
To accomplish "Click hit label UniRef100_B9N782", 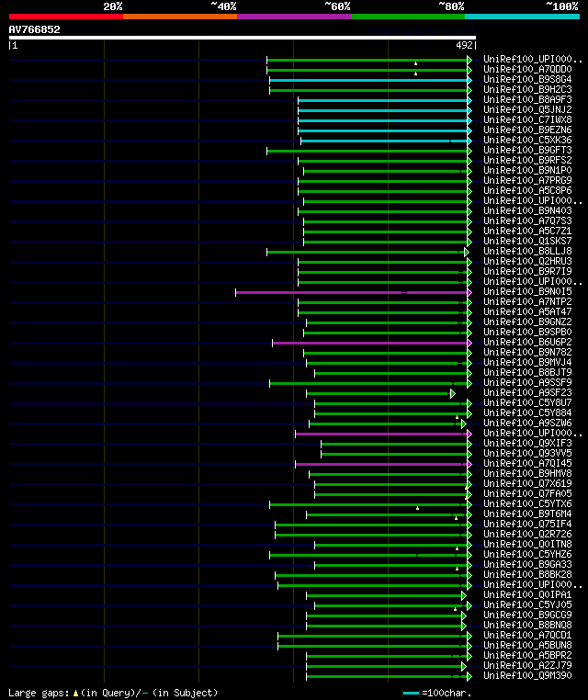I will coord(527,352).
